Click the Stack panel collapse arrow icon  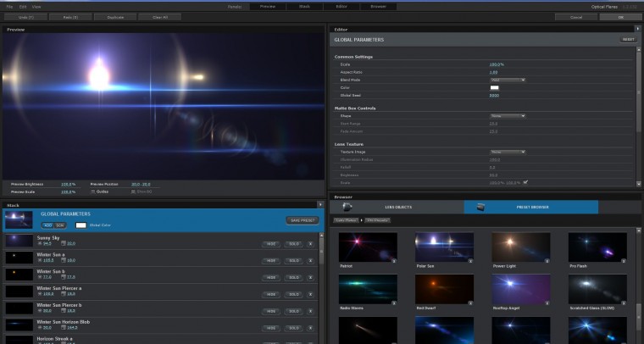click(319, 204)
